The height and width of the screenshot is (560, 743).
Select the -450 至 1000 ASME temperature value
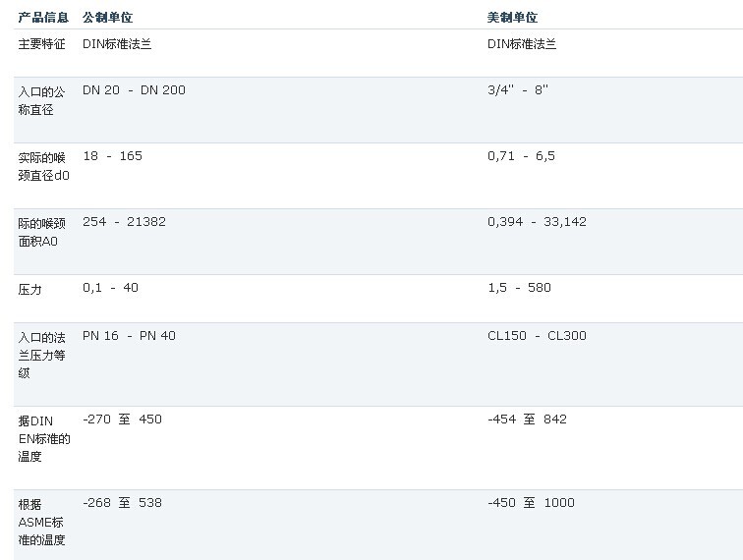point(531,503)
